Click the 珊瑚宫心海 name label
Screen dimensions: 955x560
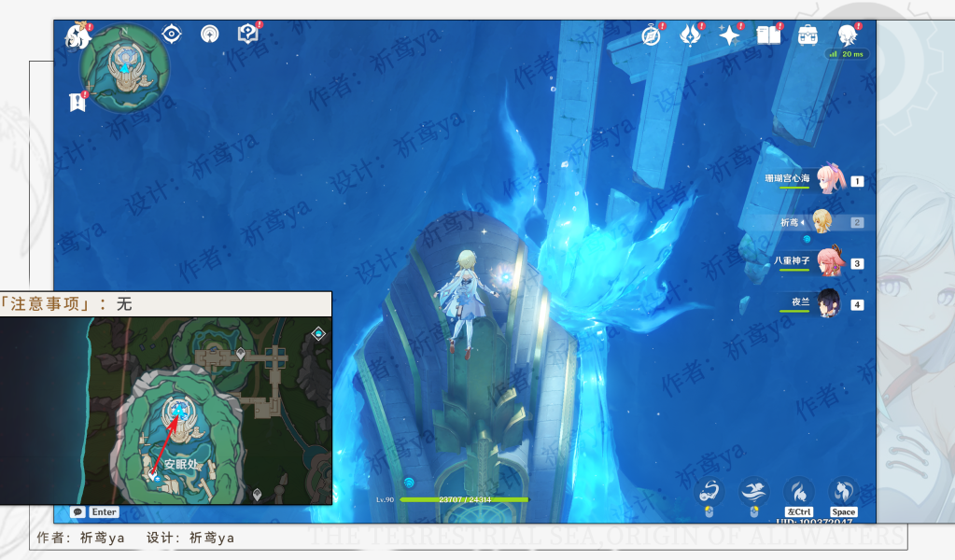788,178
